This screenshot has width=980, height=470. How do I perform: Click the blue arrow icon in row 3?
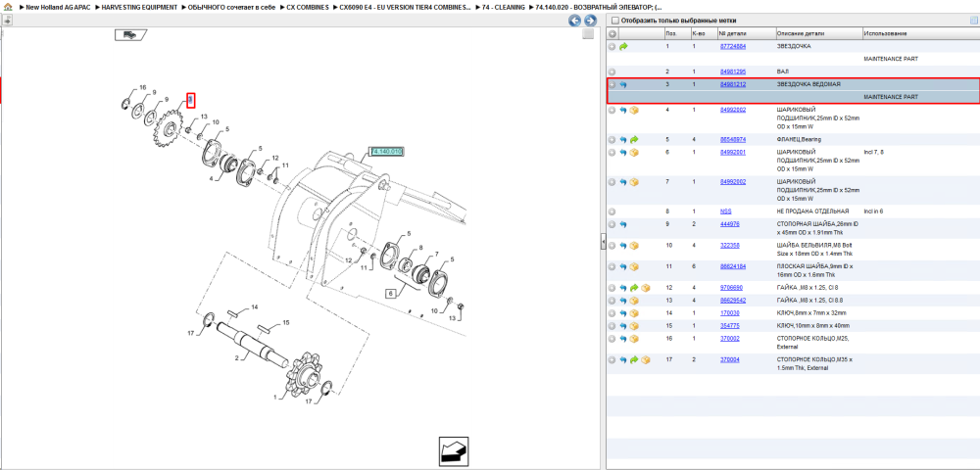(x=623, y=84)
